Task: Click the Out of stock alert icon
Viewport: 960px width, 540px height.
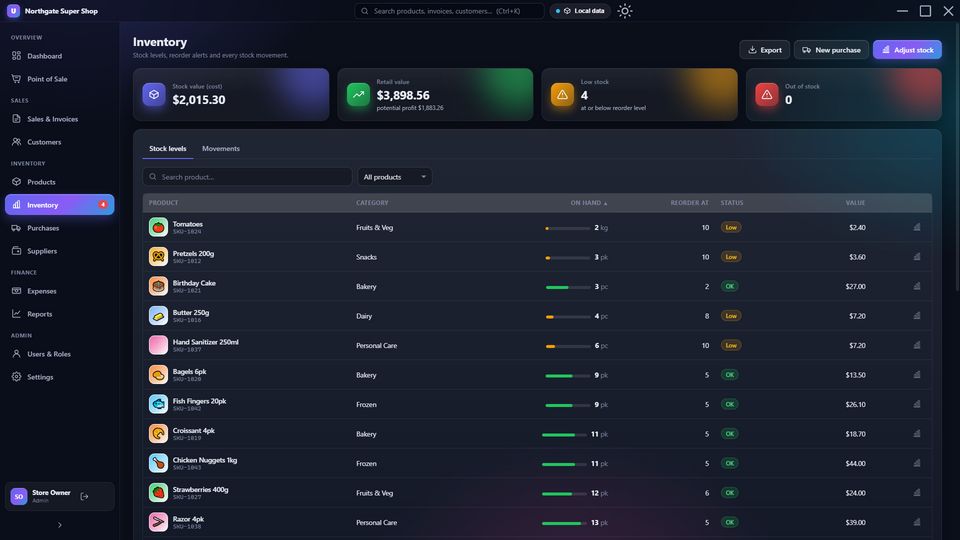Action: click(767, 95)
